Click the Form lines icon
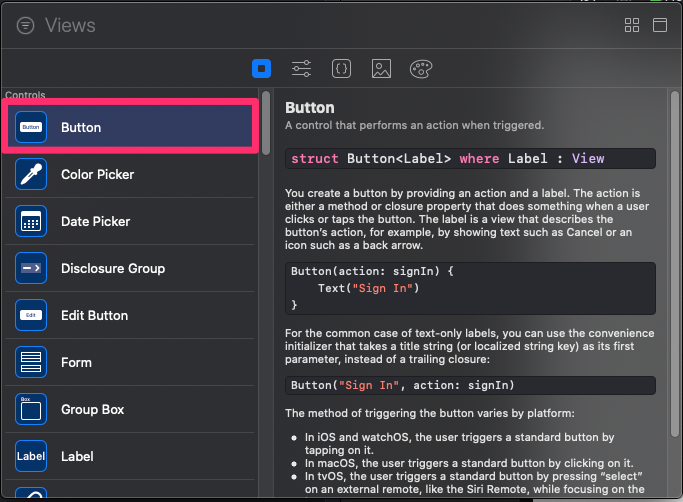 click(31, 362)
